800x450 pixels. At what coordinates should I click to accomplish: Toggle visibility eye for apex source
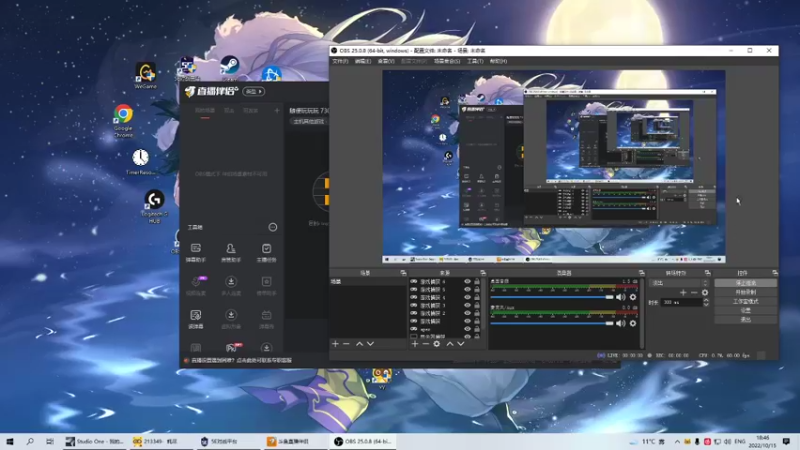(x=467, y=329)
